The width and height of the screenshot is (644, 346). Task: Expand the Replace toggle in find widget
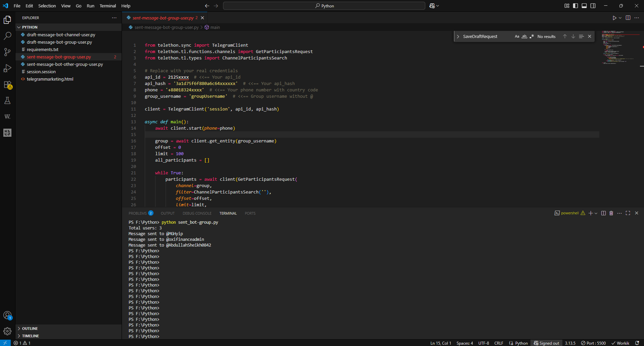458,36
